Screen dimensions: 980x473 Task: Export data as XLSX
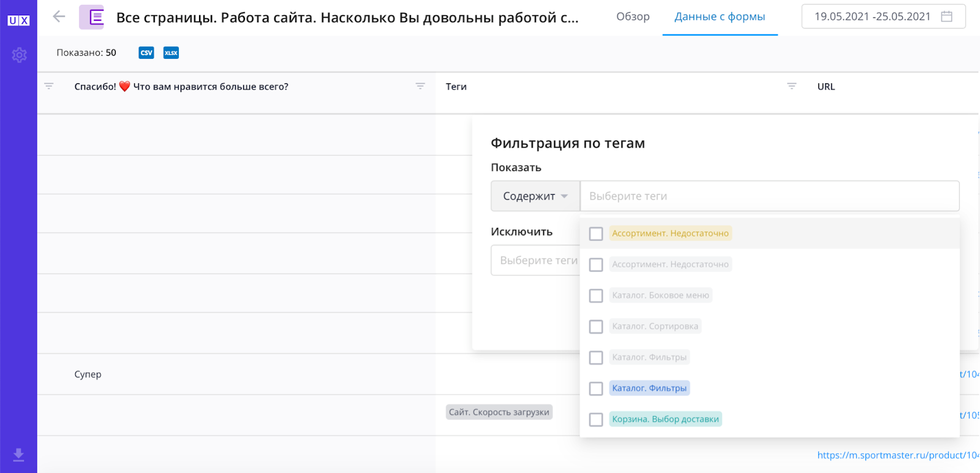point(171,53)
